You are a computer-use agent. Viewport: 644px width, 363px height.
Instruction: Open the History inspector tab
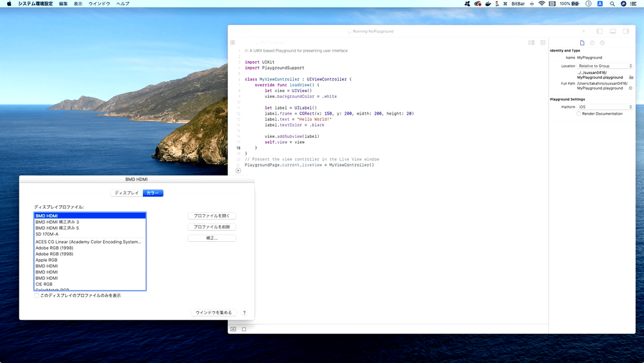click(x=592, y=43)
